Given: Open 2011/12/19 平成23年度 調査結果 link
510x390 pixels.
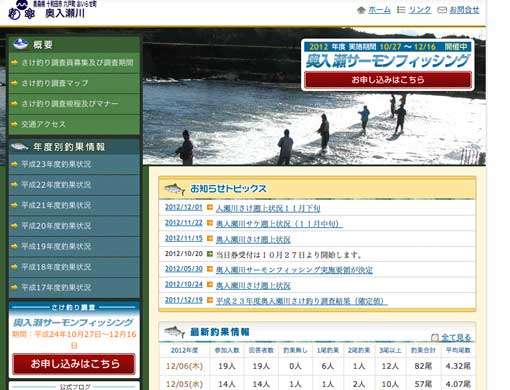Looking at the screenshot, I should [302, 301].
